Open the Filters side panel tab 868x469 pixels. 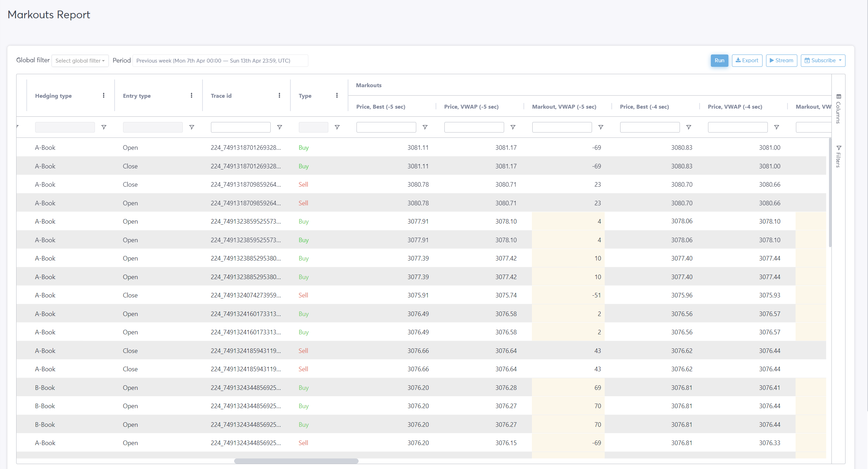pos(838,156)
